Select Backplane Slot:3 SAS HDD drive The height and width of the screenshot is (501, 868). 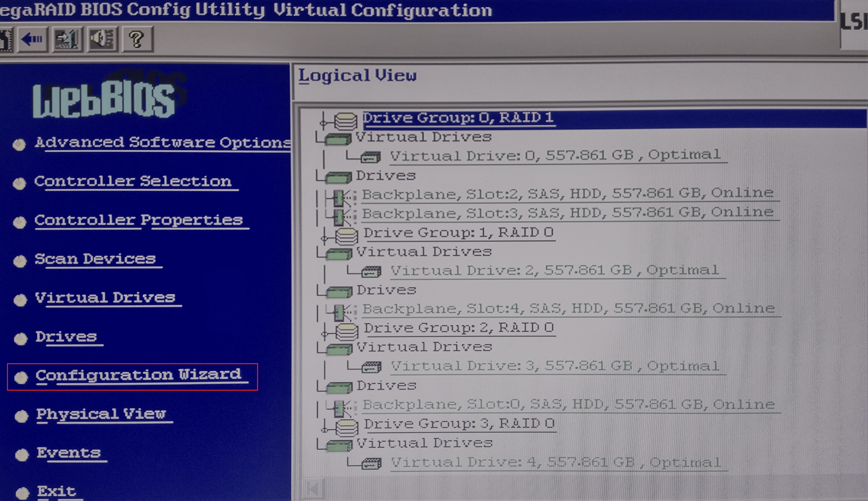coord(570,213)
